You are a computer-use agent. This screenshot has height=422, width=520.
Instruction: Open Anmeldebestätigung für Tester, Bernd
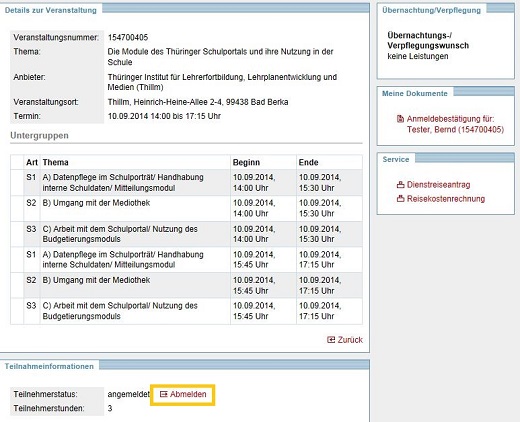(x=455, y=124)
